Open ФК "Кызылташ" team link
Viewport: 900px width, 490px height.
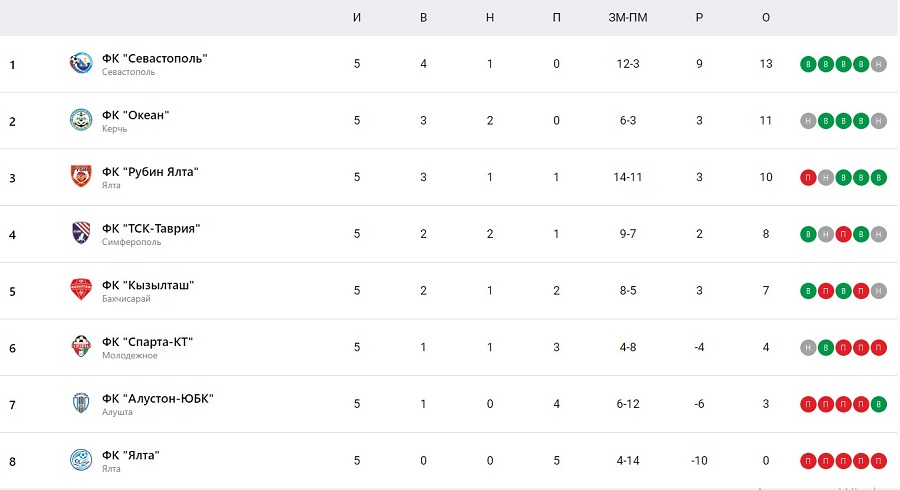[148, 285]
